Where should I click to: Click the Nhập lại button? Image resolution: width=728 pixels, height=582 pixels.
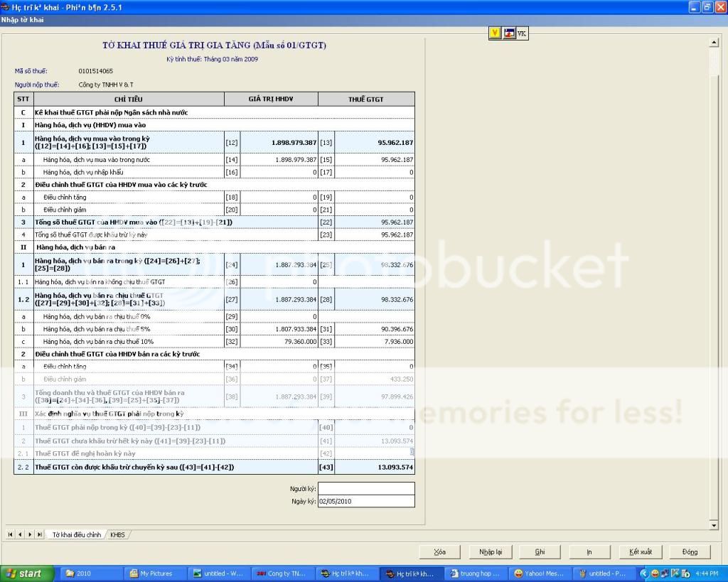click(x=490, y=551)
